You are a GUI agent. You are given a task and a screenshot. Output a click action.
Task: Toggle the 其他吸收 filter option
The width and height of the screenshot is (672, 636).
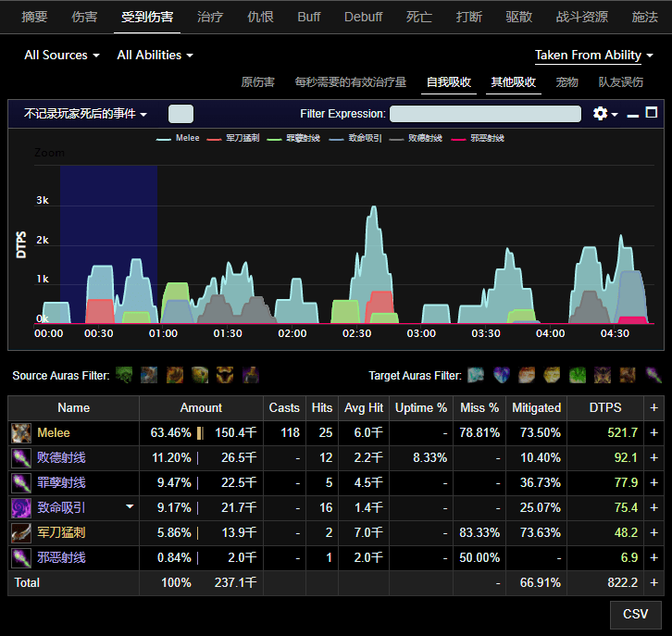[514, 82]
